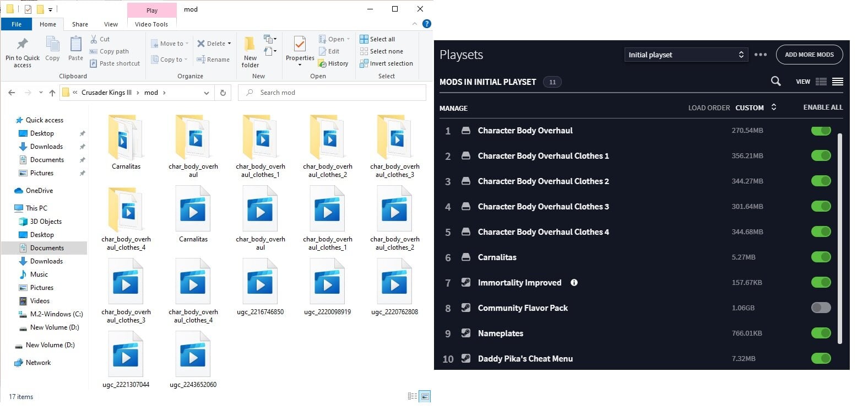Go up one folder level arrow
This screenshot has width=868, height=420.
pos(52,93)
